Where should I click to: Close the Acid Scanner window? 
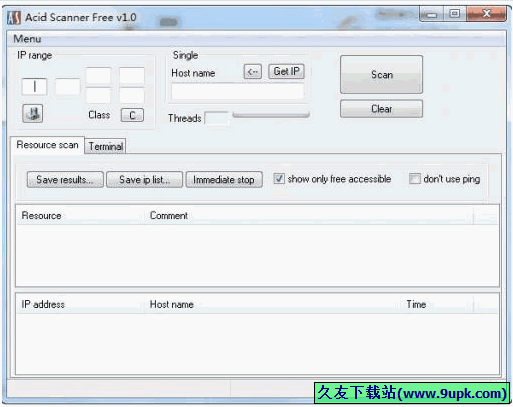point(486,14)
